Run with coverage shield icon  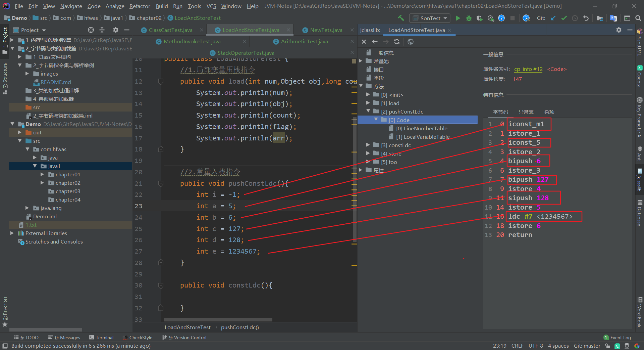tap(479, 18)
